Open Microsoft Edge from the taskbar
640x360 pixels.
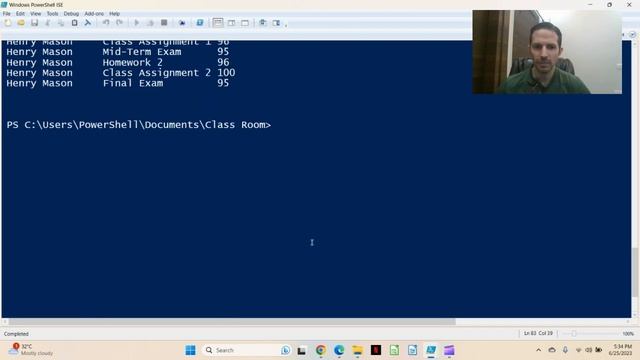pyautogui.click(x=339, y=350)
